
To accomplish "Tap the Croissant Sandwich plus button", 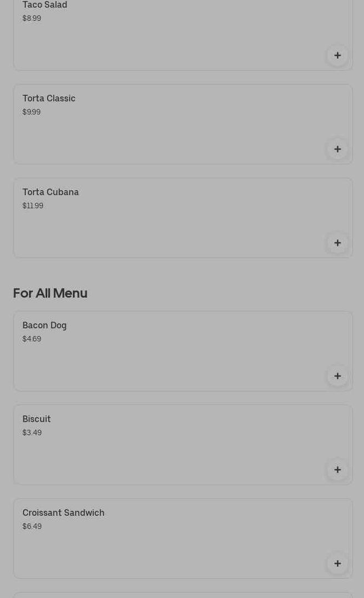I will 337,563.
